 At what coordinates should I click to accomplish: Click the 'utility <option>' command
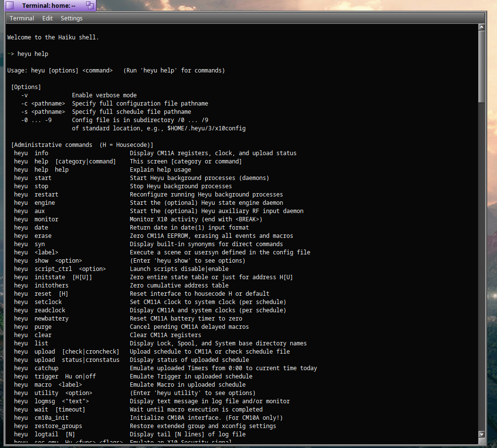(x=63, y=393)
